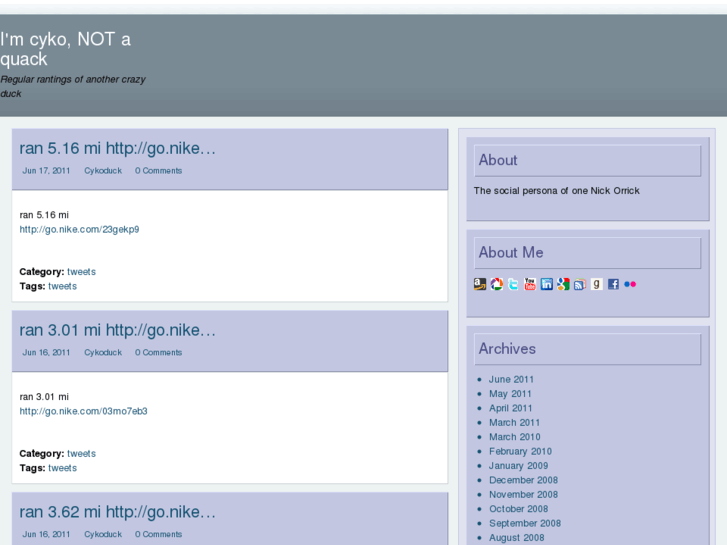Click the Tags 'tweets' link in the 3.01 mi post
Image resolution: width=727 pixels, height=545 pixels.
(63, 468)
